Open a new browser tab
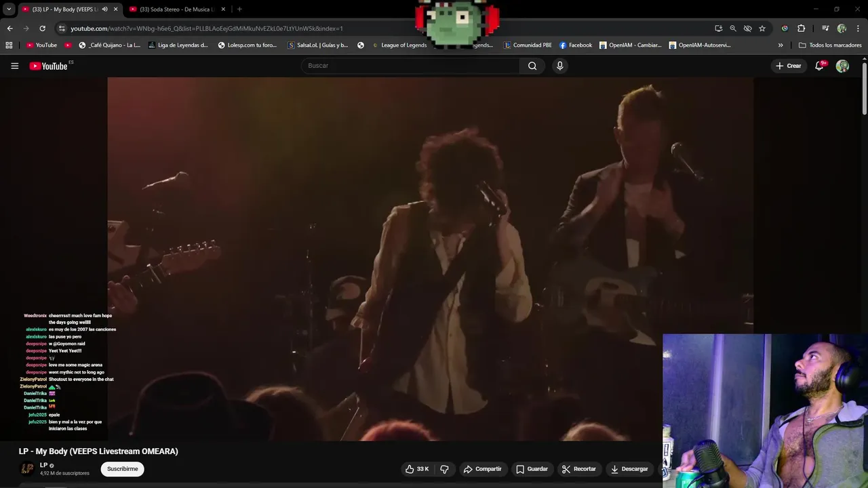 click(x=239, y=9)
